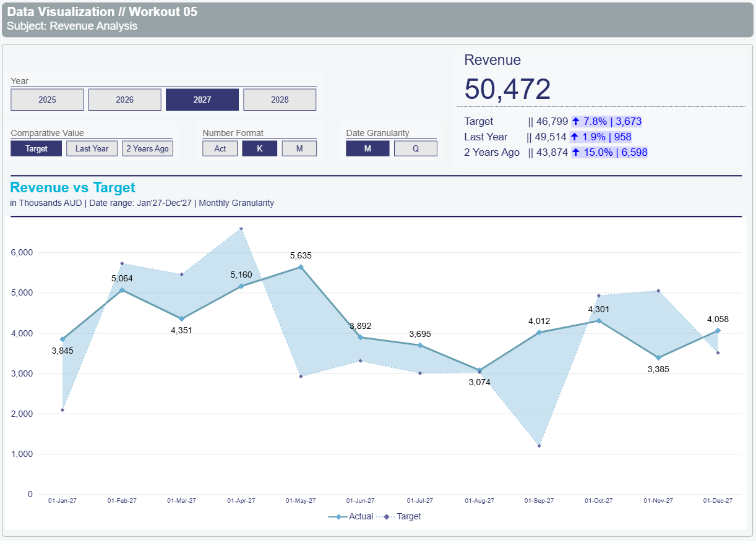Click the December data label 4,058
The height and width of the screenshot is (541, 756).
718,320
